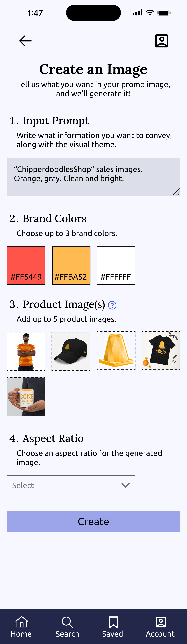Open the Saved bookmark tab
The height and width of the screenshot is (644, 187).
point(113,622)
